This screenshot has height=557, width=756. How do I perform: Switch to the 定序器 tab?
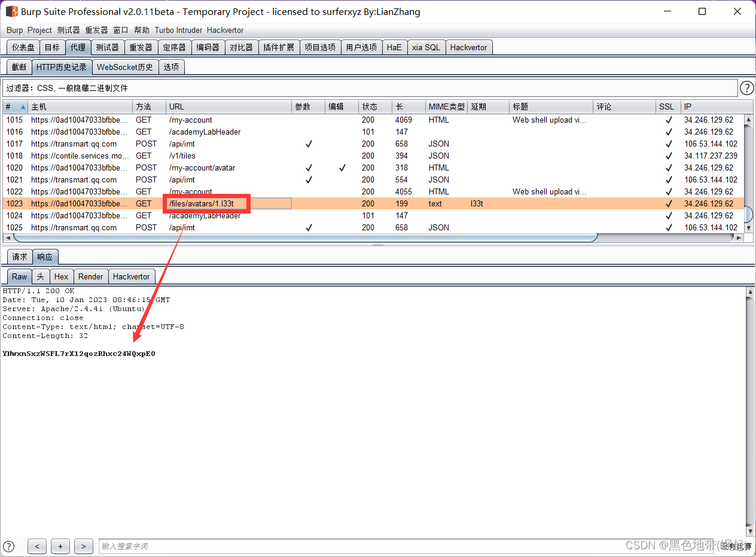(174, 47)
